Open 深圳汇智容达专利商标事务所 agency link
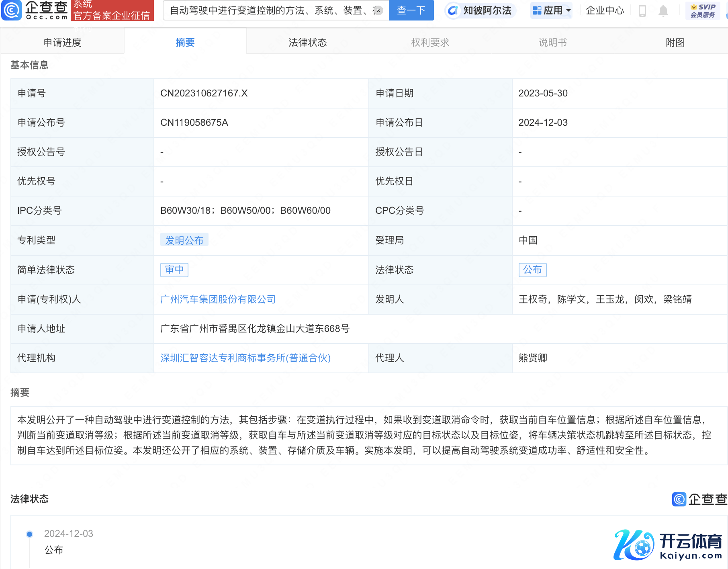 [245, 358]
